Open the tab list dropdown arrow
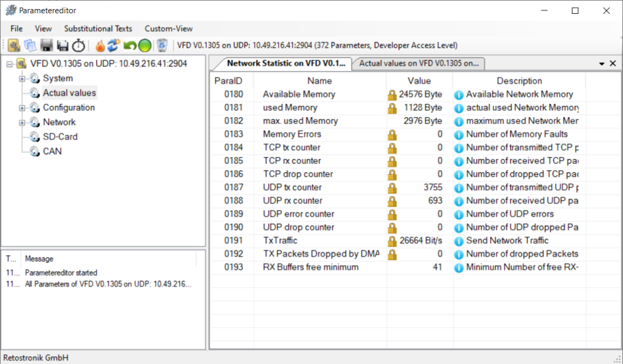Screen dimensions: 623x364 pos(602,64)
